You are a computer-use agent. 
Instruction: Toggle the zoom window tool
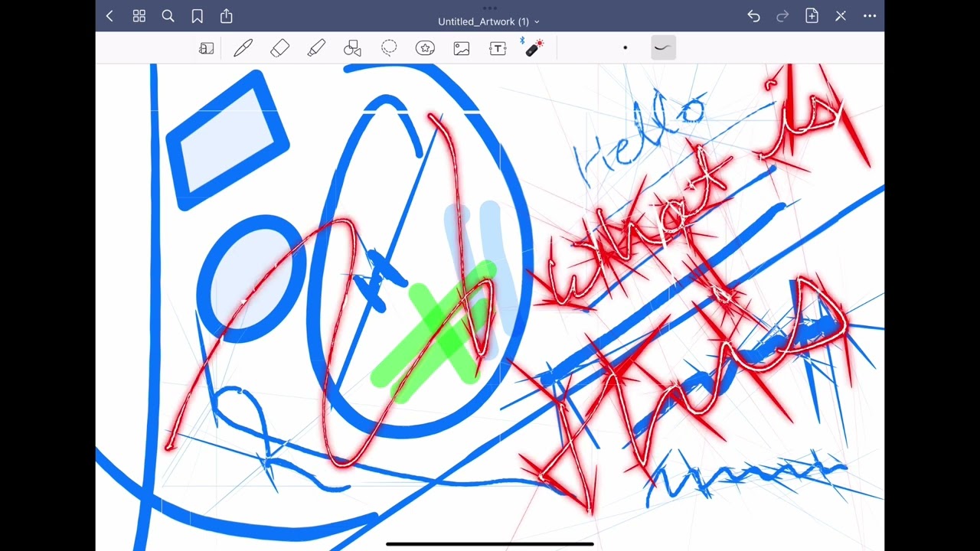[206, 48]
